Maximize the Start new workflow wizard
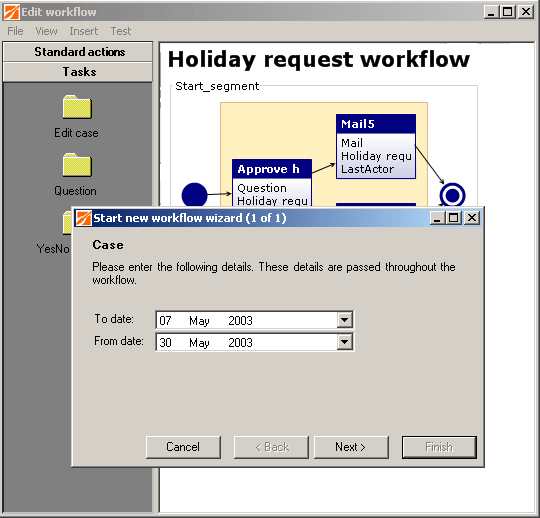 454,218
